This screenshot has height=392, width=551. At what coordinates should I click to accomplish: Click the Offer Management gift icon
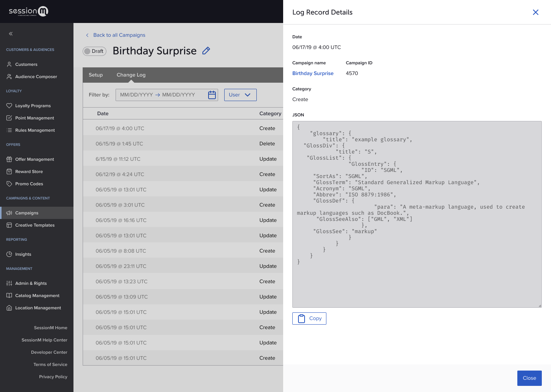tap(9, 159)
